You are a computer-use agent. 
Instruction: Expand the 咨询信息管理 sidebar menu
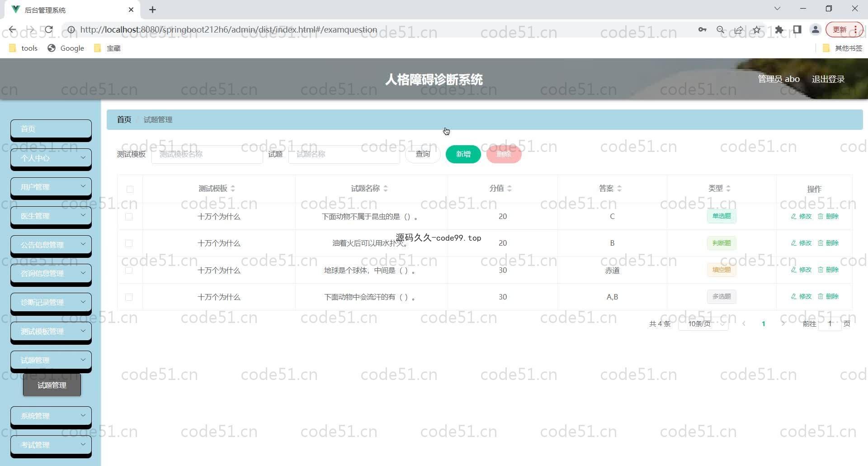(51, 273)
